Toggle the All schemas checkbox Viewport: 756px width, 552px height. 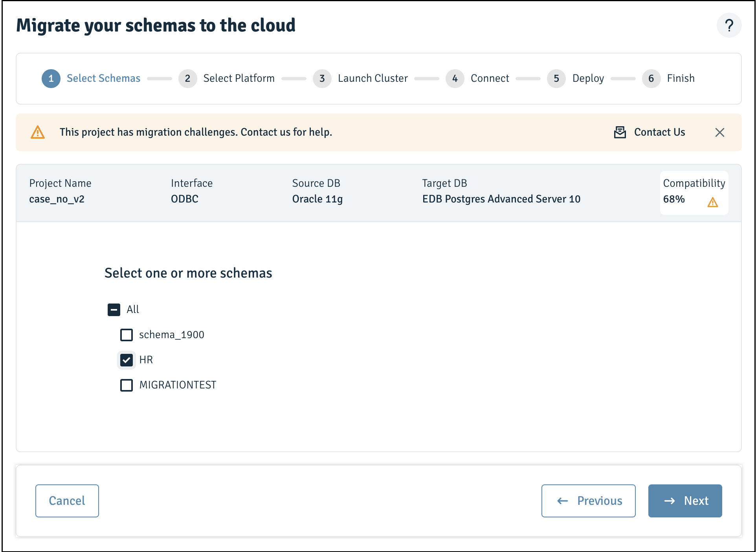114,310
